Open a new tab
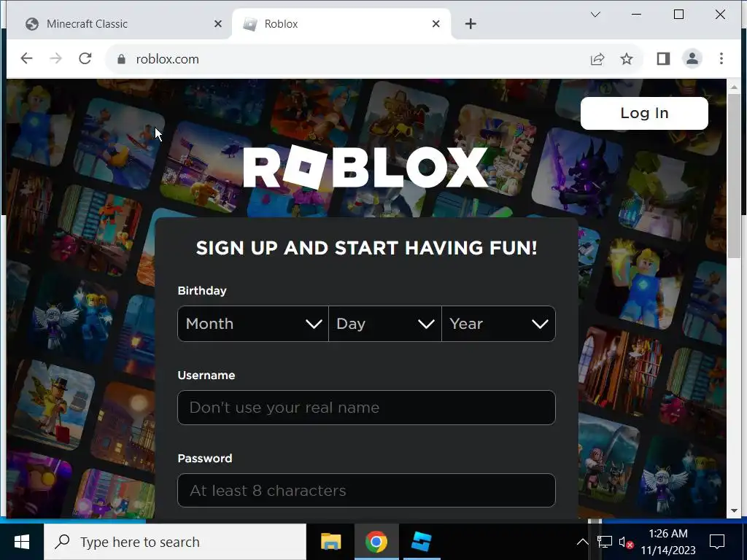The height and width of the screenshot is (560, 747). pyautogui.click(x=471, y=24)
